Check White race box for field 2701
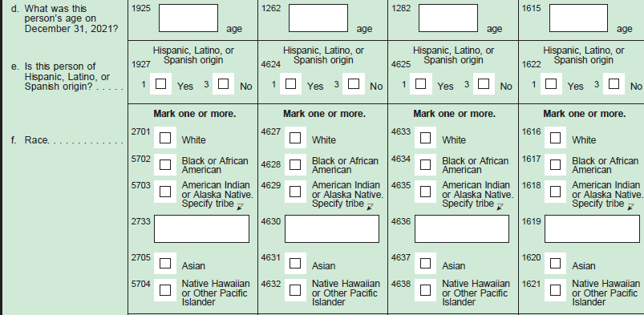Screen dimensions: 644x315 (165, 138)
